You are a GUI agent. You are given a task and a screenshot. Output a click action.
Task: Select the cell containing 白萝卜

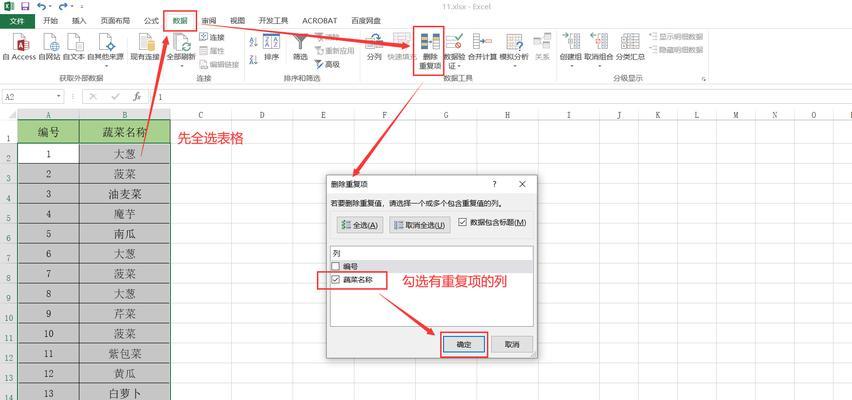pyautogui.click(x=124, y=393)
